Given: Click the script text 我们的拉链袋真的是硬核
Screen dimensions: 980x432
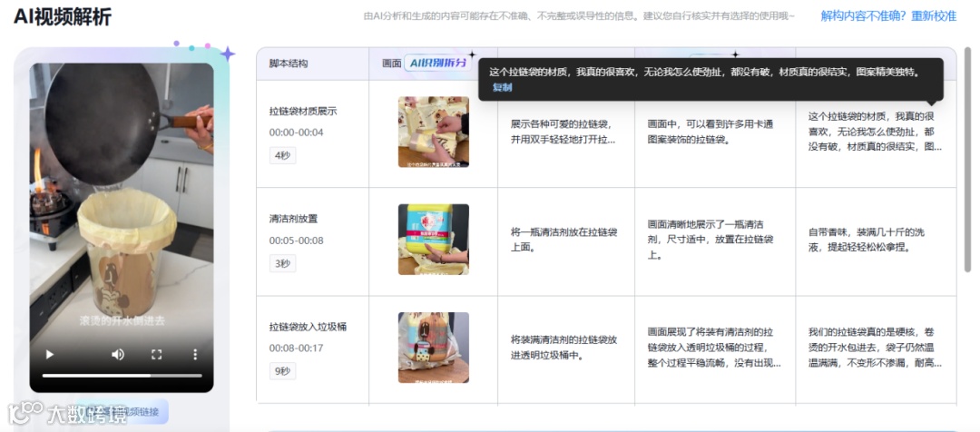Looking at the screenshot, I should (875, 348).
